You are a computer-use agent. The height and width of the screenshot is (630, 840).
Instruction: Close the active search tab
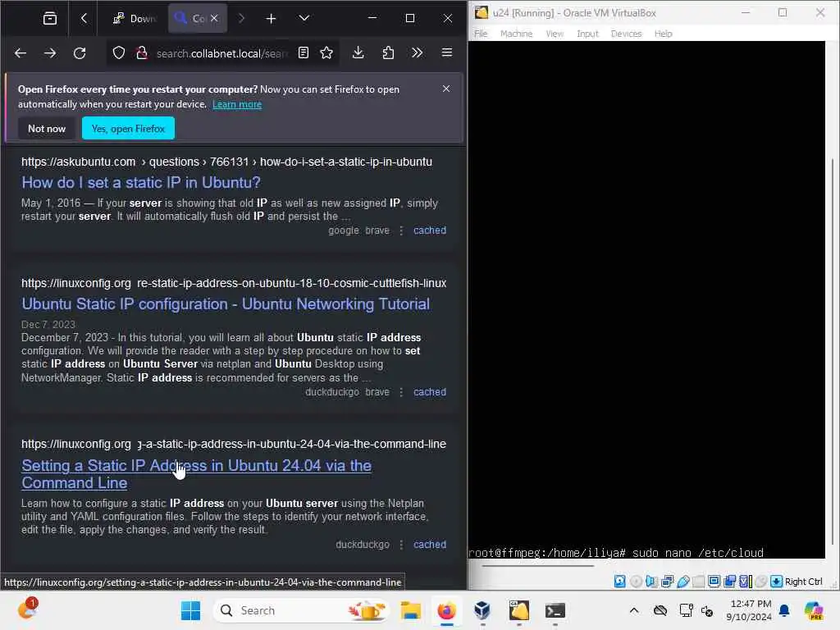pos(214,18)
